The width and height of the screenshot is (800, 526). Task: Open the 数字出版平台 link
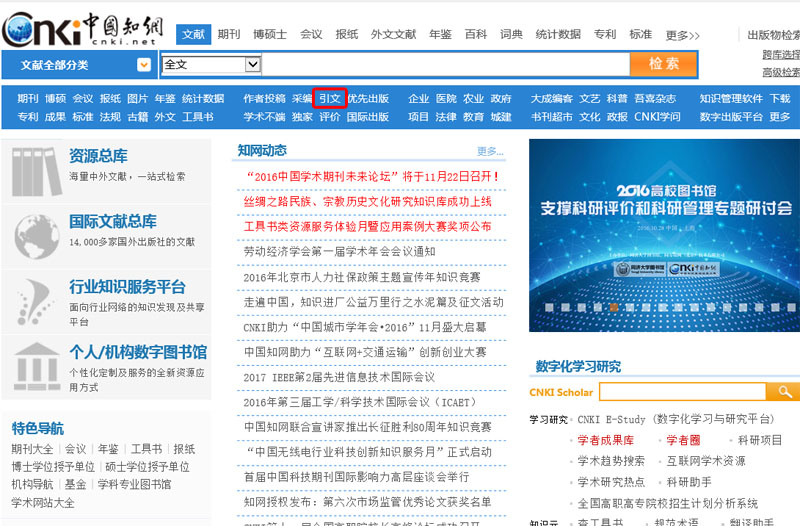731,117
